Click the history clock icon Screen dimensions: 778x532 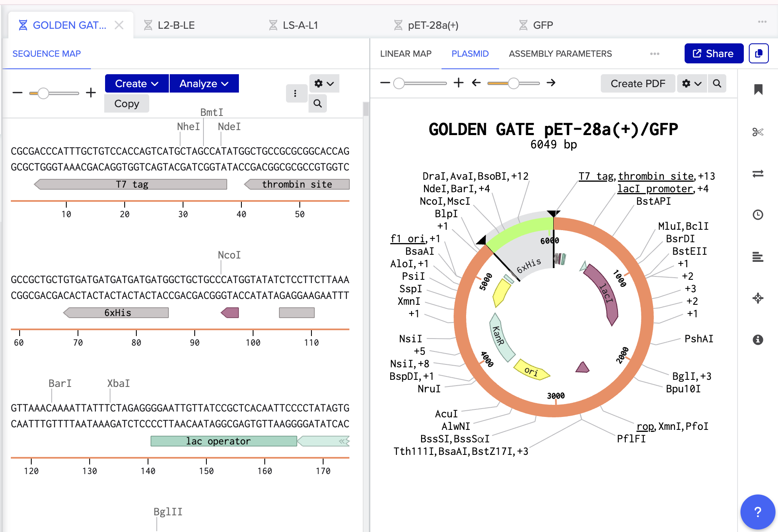coord(758,215)
